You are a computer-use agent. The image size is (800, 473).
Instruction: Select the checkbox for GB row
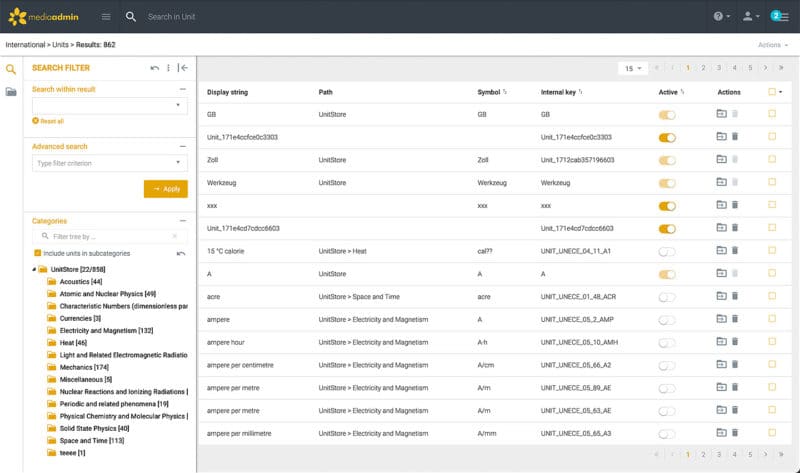[772, 114]
